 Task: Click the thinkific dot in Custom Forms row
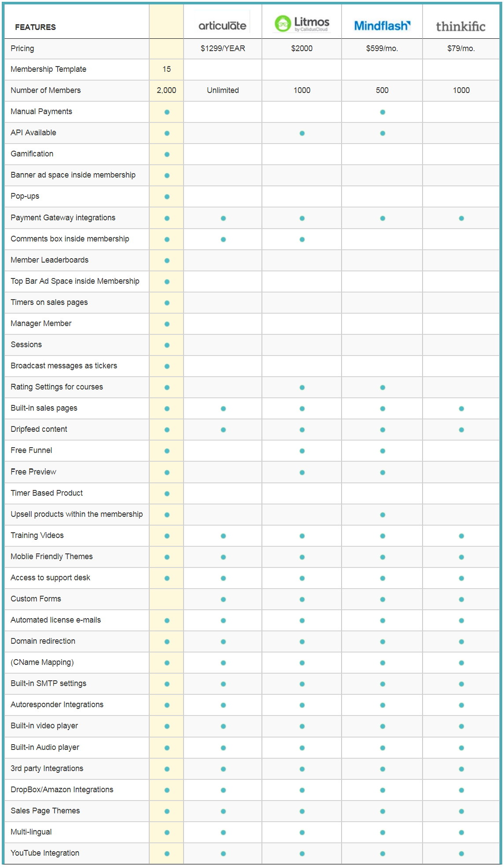click(461, 599)
